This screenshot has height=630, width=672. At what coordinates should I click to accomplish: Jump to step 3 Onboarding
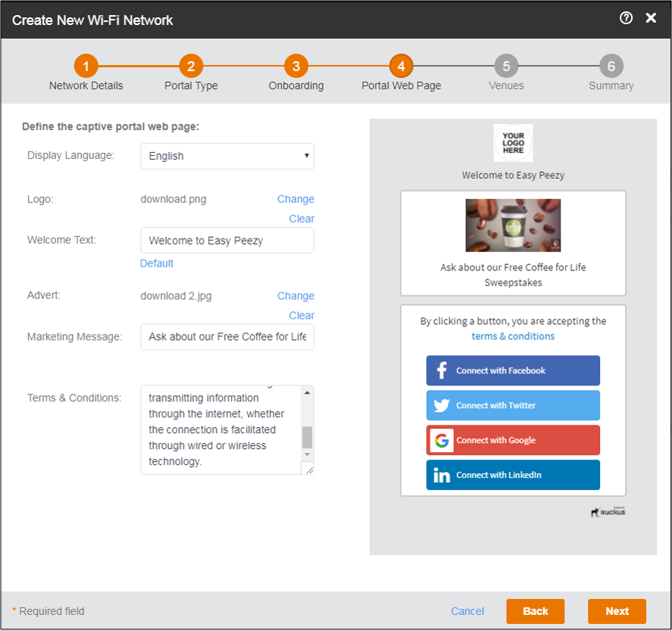coord(296,67)
